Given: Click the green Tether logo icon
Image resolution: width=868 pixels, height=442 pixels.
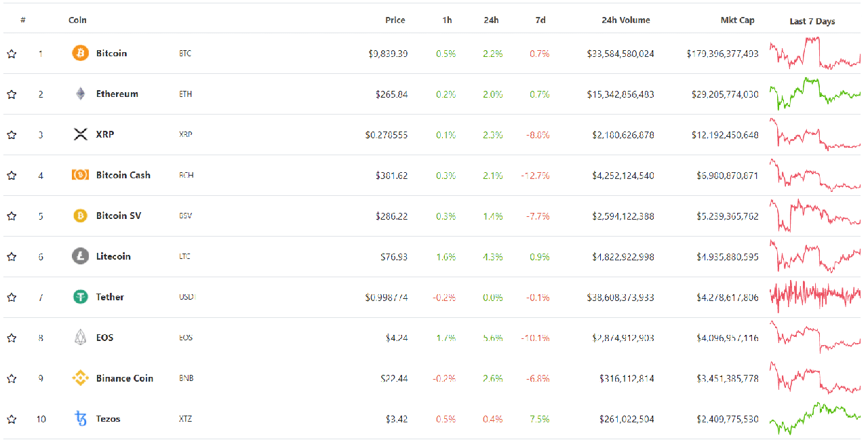Looking at the screenshot, I should [x=80, y=297].
